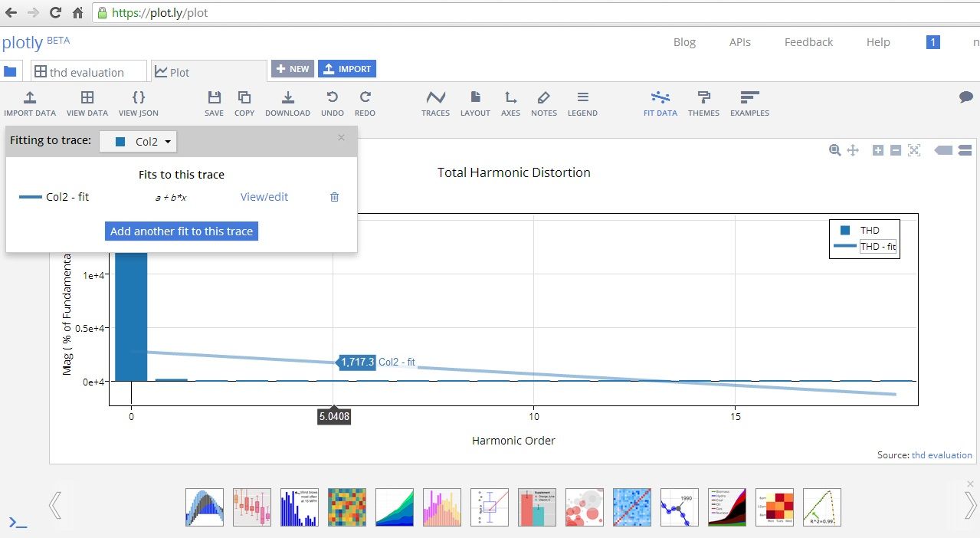Viewport: 980px width, 538px height.
Task: Open View/edit for the Col2 fit
Action: tap(264, 197)
